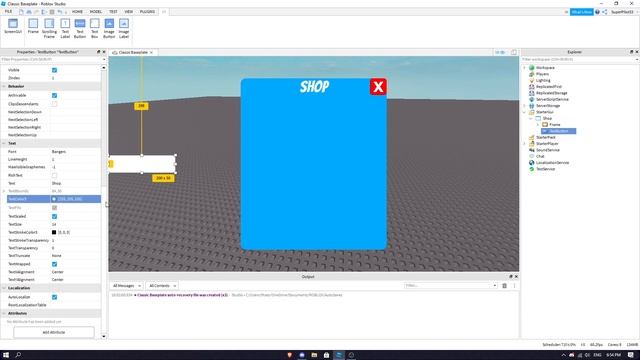Switch to the TEST ribbon tab
This screenshot has width=640, height=360.
click(x=113, y=12)
